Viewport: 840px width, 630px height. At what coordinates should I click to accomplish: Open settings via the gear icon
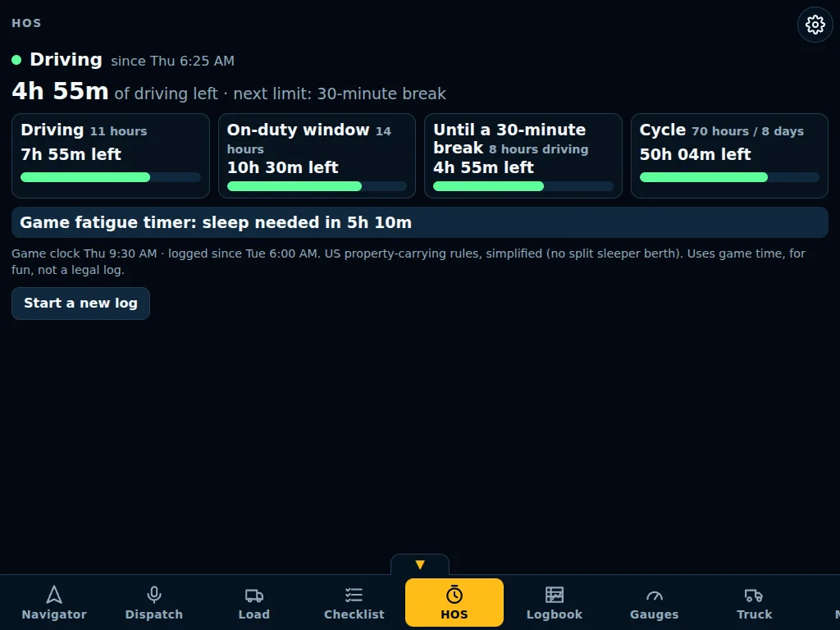[815, 25]
